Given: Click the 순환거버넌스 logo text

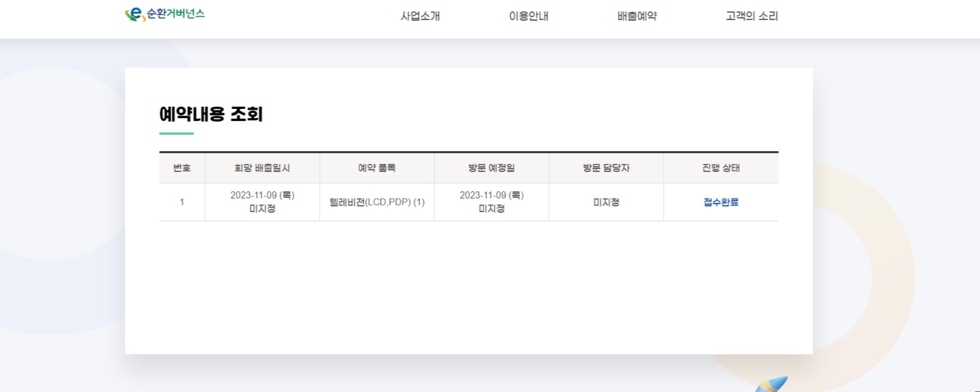Looking at the screenshot, I should pos(176,14).
